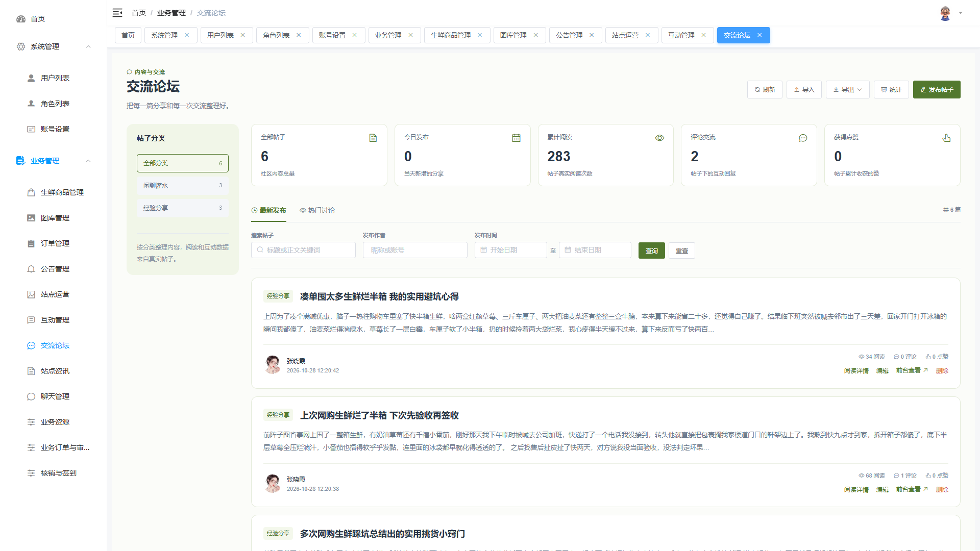Click the 首页 dashboard icon in sidebar
Screen dimensions: 980x551
pos(21,19)
